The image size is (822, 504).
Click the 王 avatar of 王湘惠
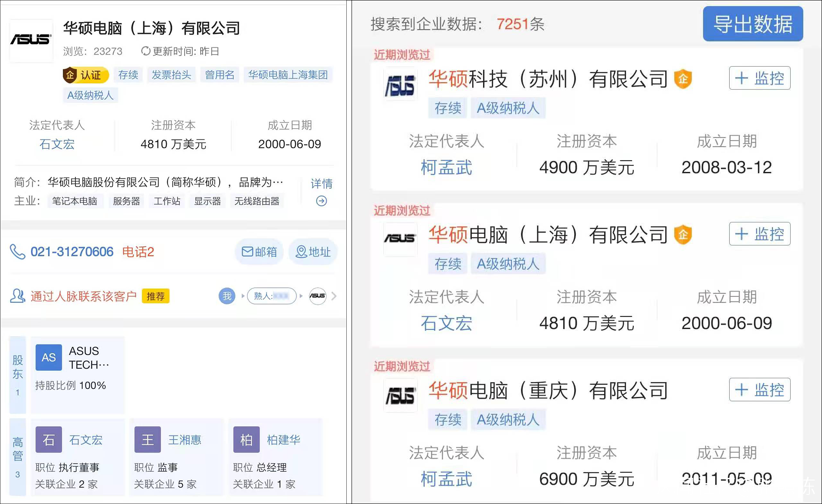pos(147,440)
